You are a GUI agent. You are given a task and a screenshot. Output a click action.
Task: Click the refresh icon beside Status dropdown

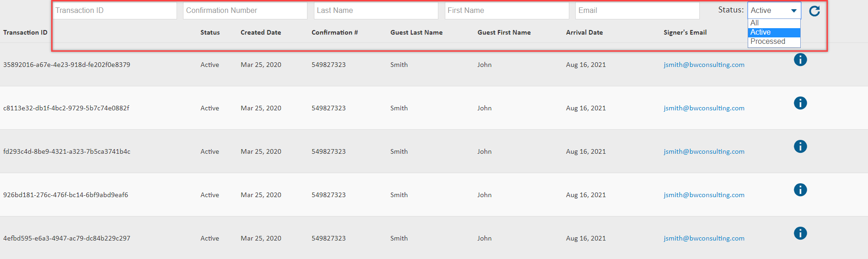(x=815, y=11)
